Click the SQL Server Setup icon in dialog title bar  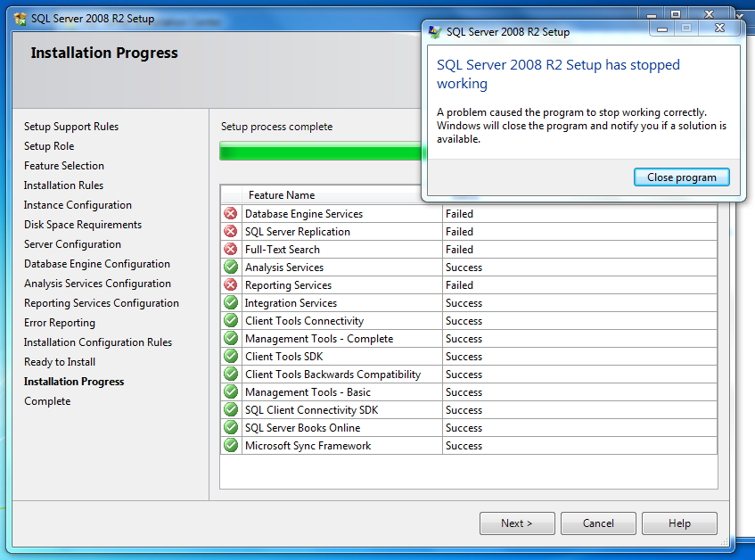pyautogui.click(x=435, y=32)
